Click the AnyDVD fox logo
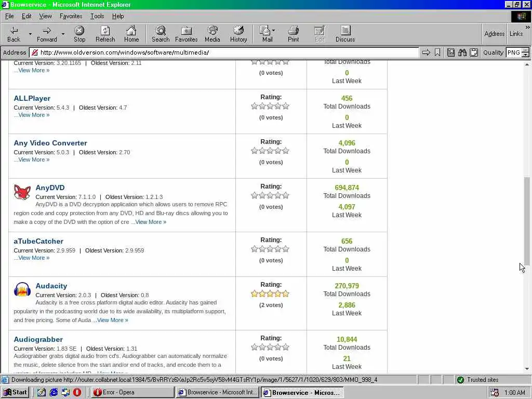532x399 pixels. (x=22, y=192)
